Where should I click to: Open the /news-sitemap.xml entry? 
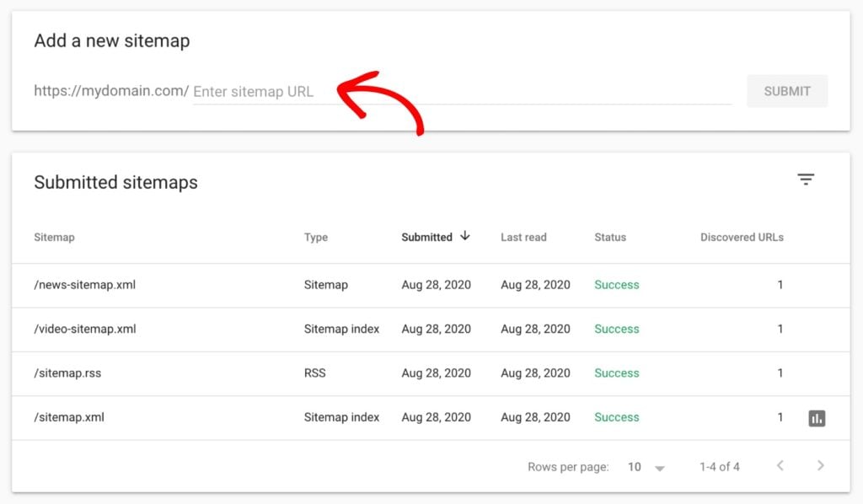83,285
